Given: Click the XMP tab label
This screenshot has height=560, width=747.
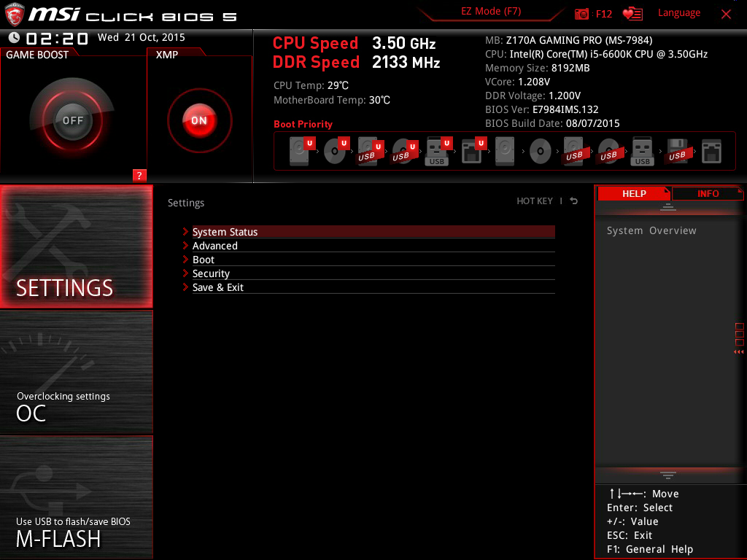Looking at the screenshot, I should 167,55.
